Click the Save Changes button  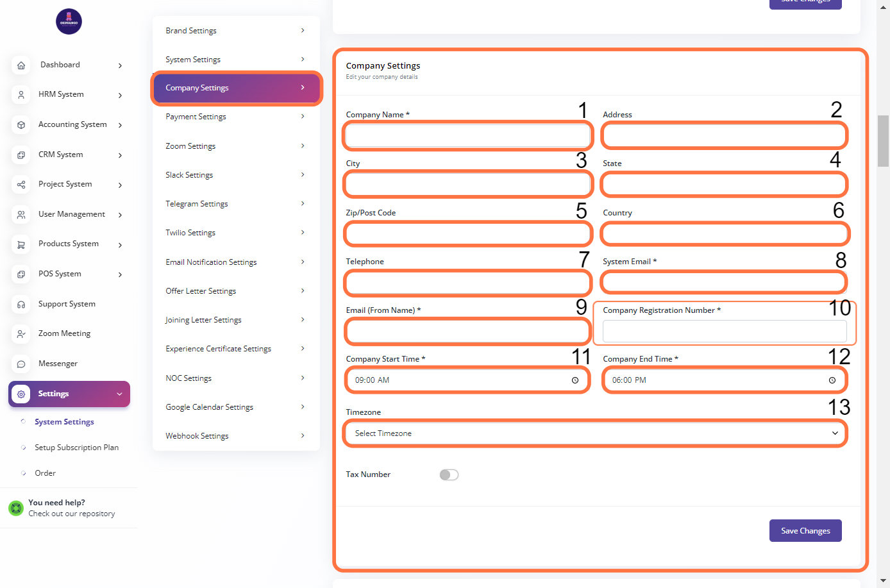805,531
